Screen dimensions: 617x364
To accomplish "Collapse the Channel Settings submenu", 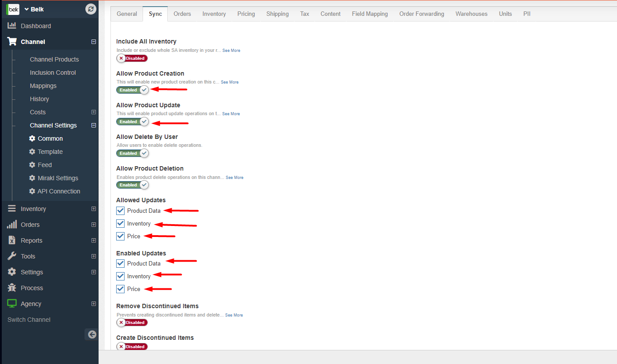I will point(93,125).
